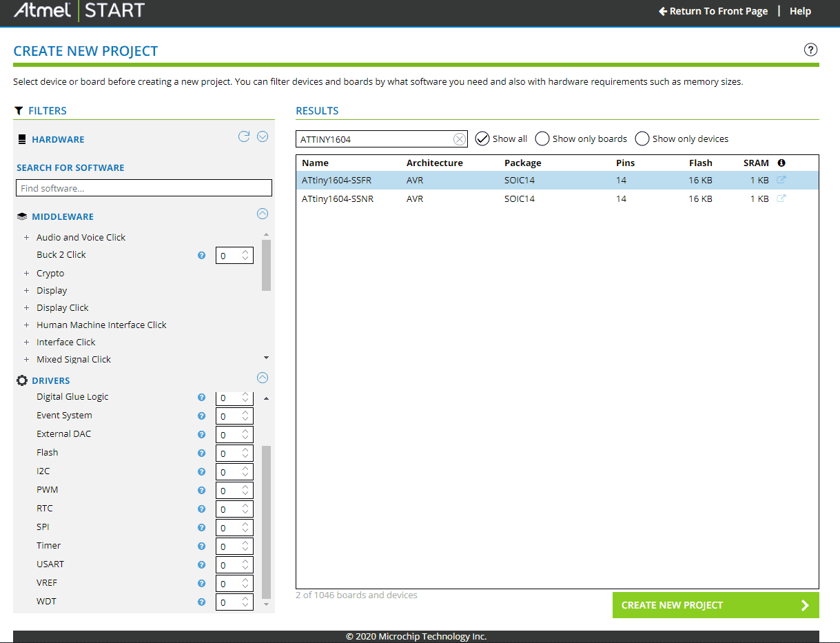Expand the Crypto category
This screenshot has height=643, width=840.
click(x=27, y=274)
